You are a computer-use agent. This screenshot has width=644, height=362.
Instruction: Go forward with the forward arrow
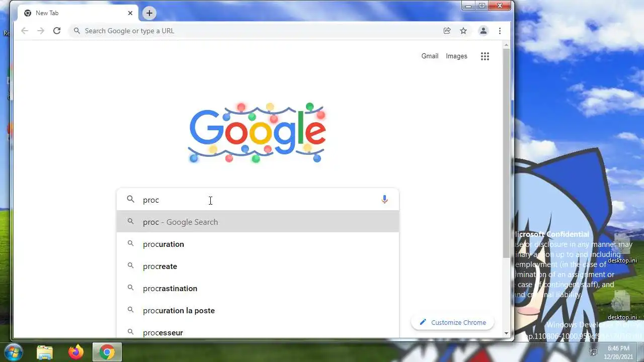(41, 31)
